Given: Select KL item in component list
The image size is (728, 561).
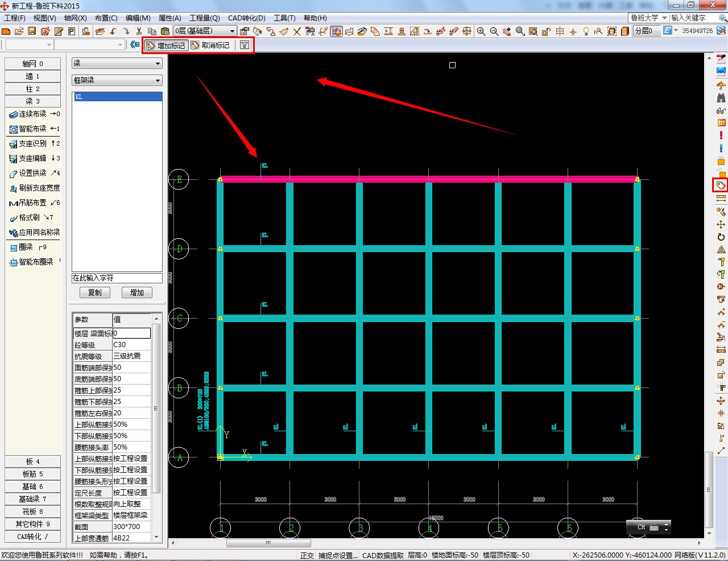Looking at the screenshot, I should [x=117, y=97].
